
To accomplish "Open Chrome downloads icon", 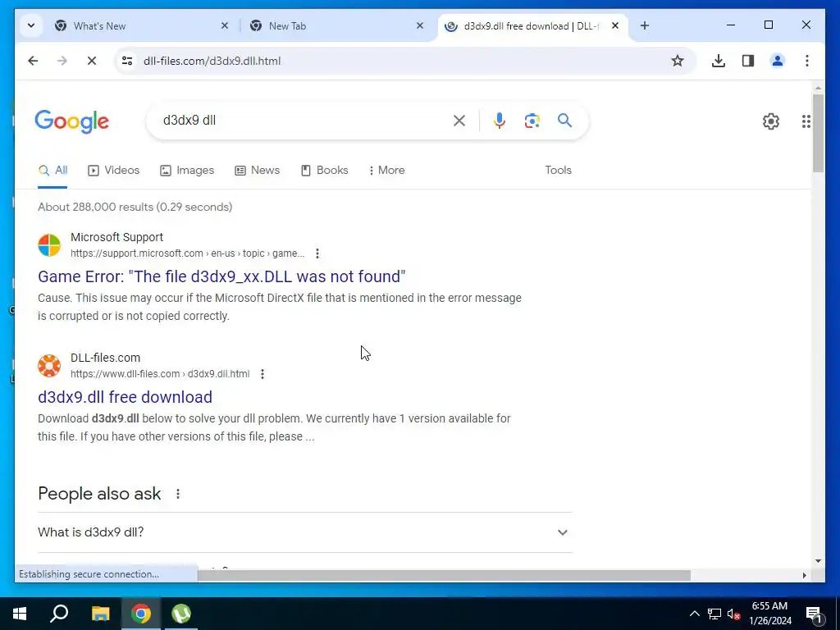I will click(719, 61).
